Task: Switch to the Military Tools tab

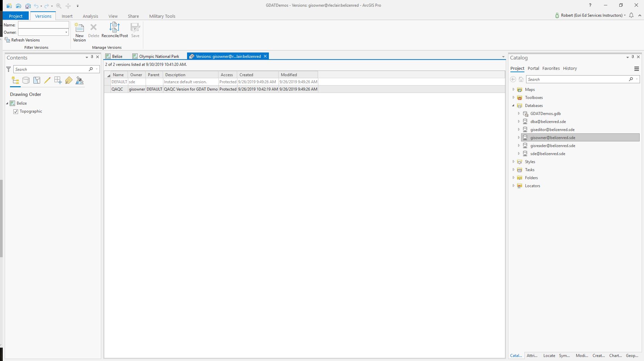Action: tap(162, 16)
